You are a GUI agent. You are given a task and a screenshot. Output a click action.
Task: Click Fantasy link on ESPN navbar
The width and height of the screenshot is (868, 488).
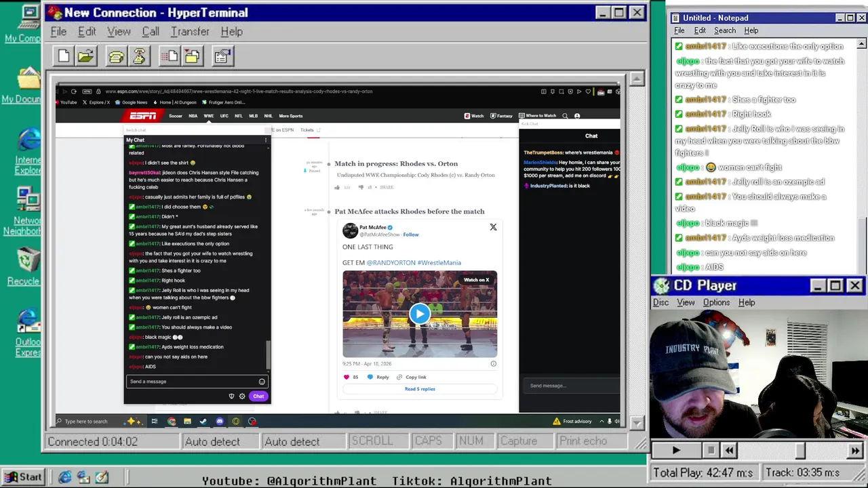pyautogui.click(x=500, y=116)
